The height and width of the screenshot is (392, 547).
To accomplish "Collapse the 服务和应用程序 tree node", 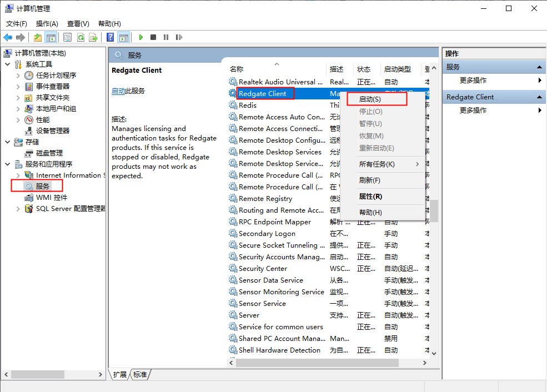I will click(x=8, y=164).
